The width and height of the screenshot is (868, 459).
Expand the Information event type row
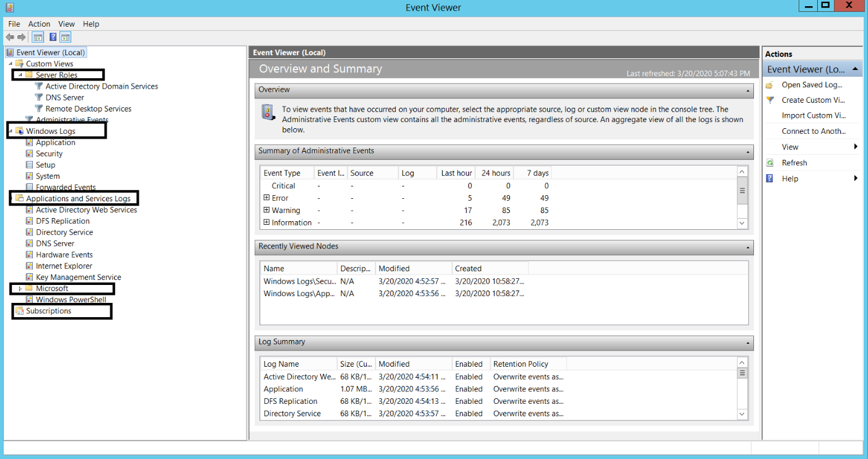click(266, 222)
